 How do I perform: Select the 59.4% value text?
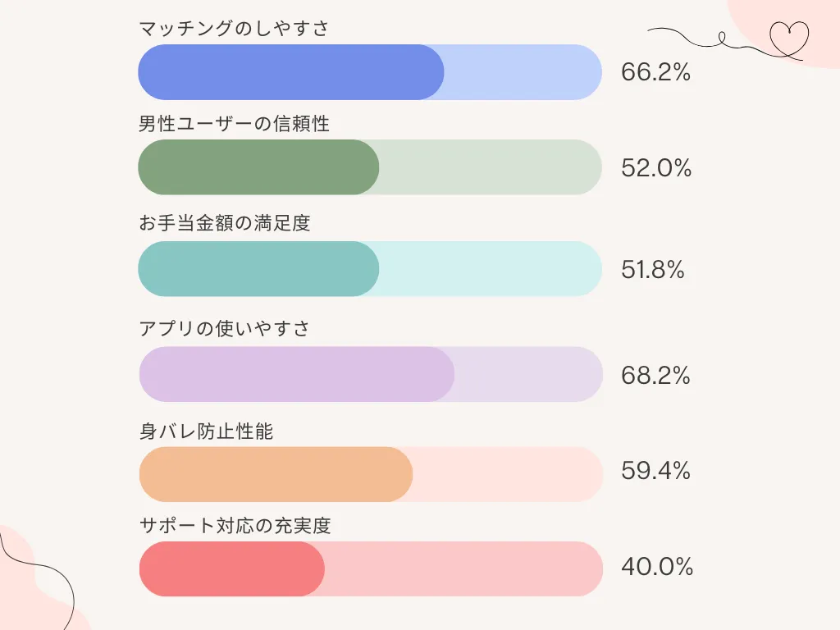click(655, 471)
